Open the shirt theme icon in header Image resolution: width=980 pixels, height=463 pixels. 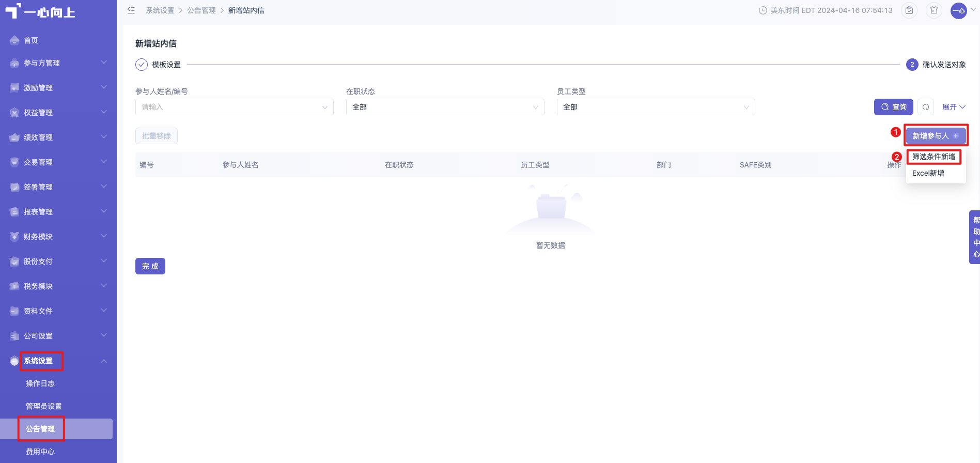click(x=934, y=10)
